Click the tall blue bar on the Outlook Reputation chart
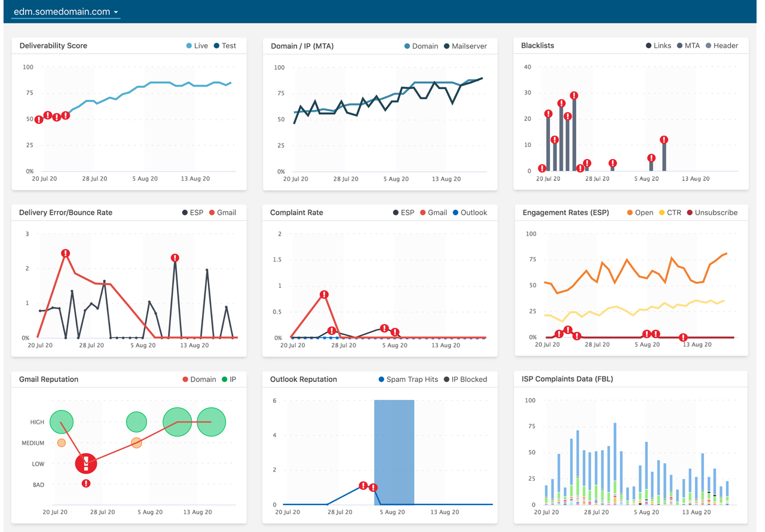The width and height of the screenshot is (765, 532). coord(394,451)
